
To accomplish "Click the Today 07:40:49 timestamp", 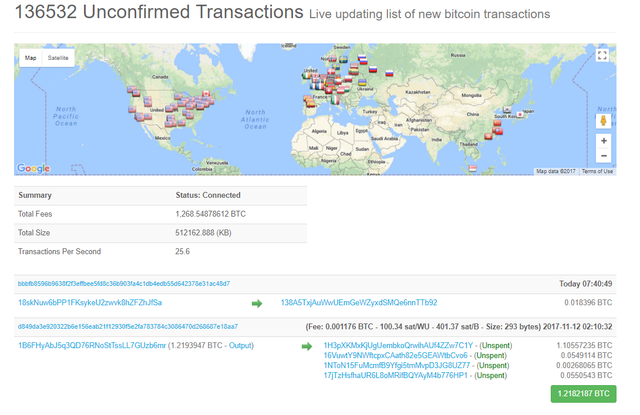I will coord(586,284).
